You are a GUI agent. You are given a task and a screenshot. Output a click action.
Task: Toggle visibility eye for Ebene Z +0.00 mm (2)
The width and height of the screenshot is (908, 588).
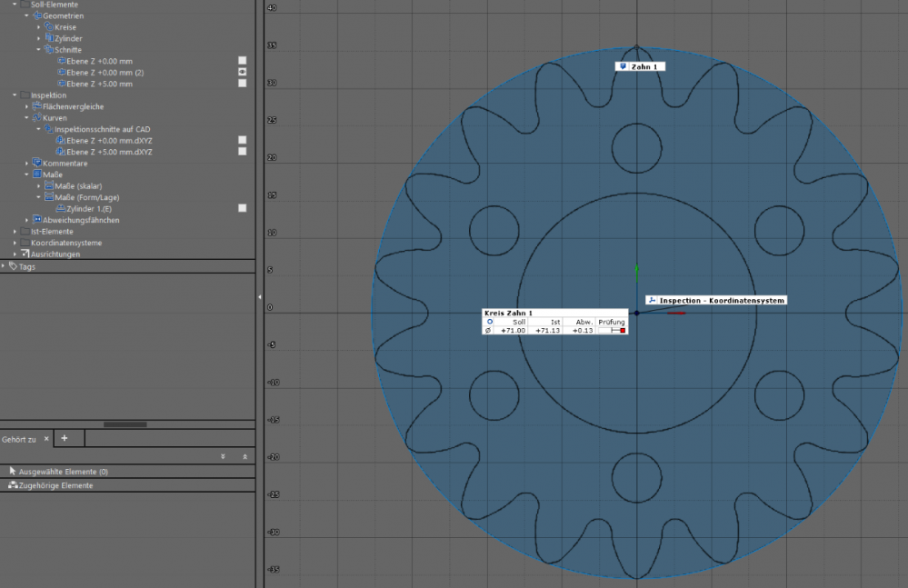pos(241,72)
